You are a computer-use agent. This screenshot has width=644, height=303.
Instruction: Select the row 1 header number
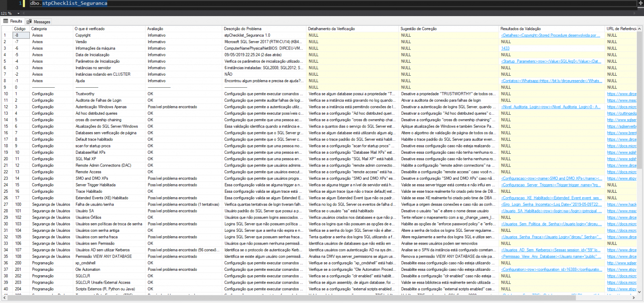(7, 35)
